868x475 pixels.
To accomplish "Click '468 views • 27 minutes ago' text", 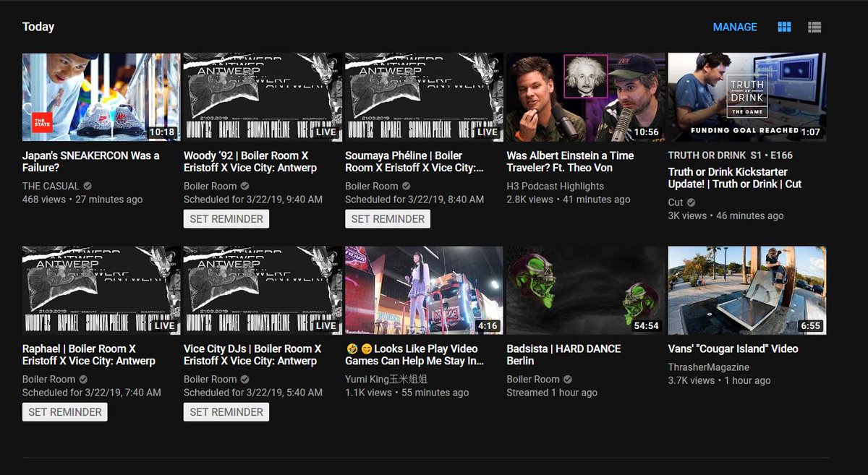I will click(82, 200).
